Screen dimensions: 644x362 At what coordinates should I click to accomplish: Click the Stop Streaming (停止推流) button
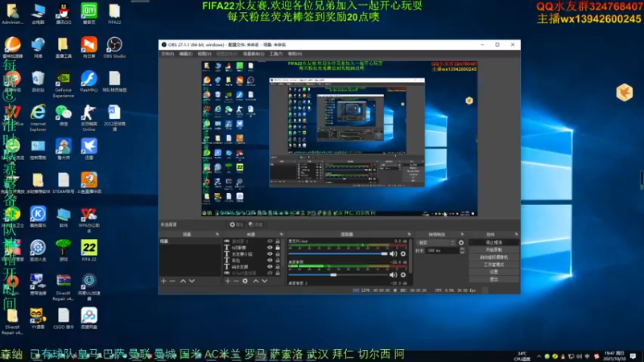[493, 243]
